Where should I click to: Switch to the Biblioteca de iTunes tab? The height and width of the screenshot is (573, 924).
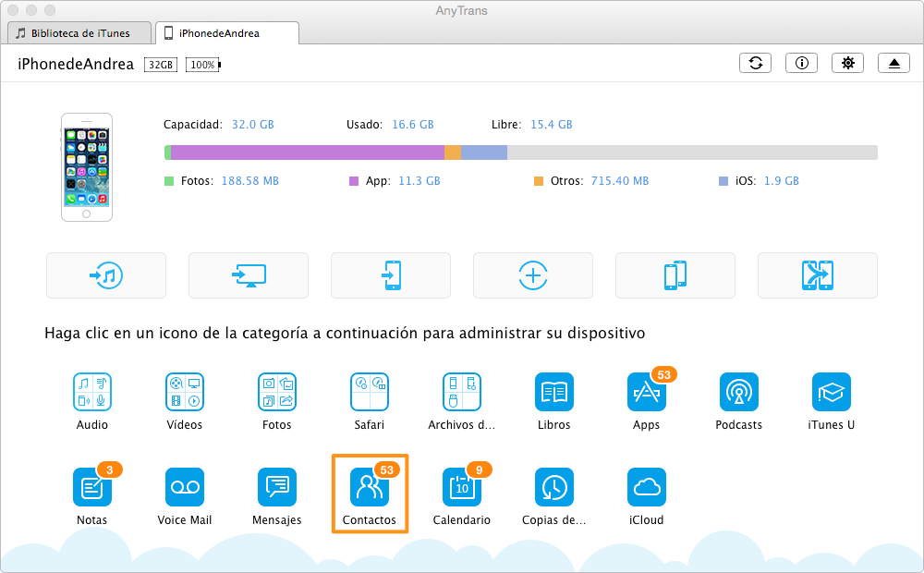79,33
